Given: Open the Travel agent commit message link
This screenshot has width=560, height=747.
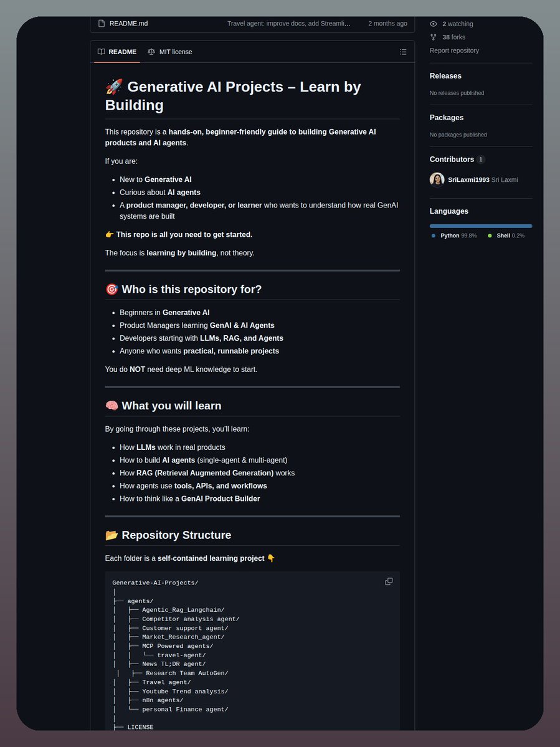Looking at the screenshot, I should (x=288, y=23).
